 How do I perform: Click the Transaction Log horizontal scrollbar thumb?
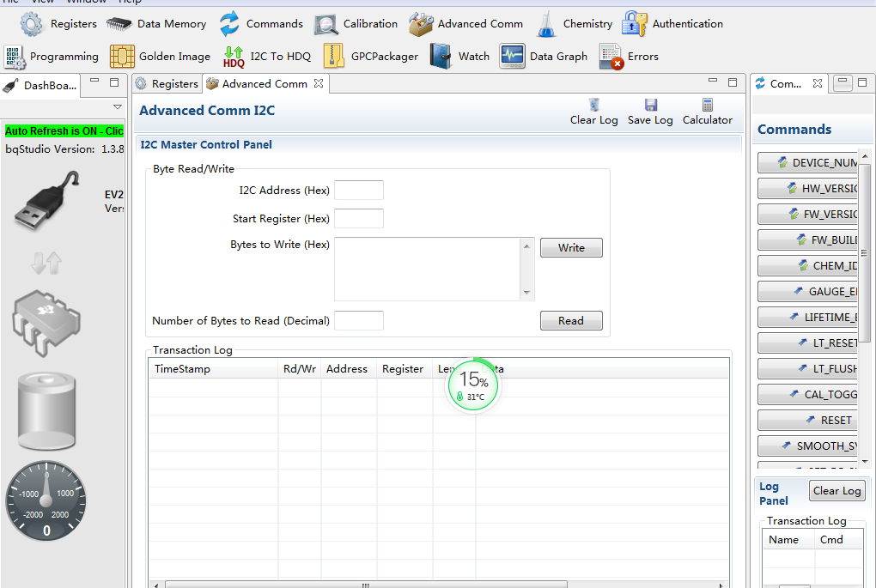(366, 585)
